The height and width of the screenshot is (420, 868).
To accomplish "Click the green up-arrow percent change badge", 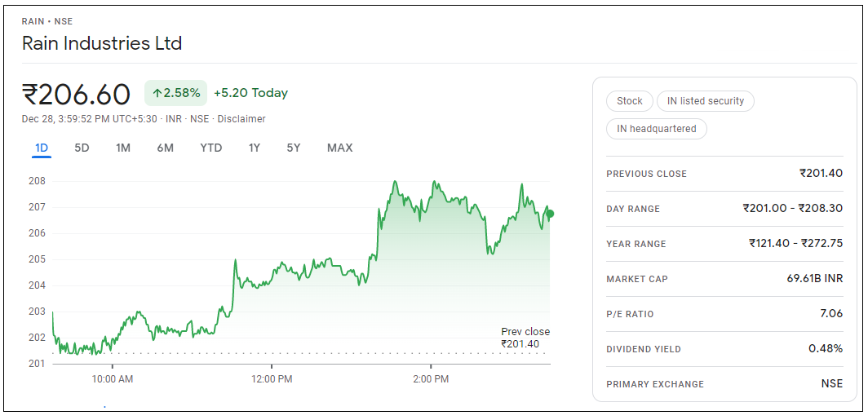I will pyautogui.click(x=176, y=93).
